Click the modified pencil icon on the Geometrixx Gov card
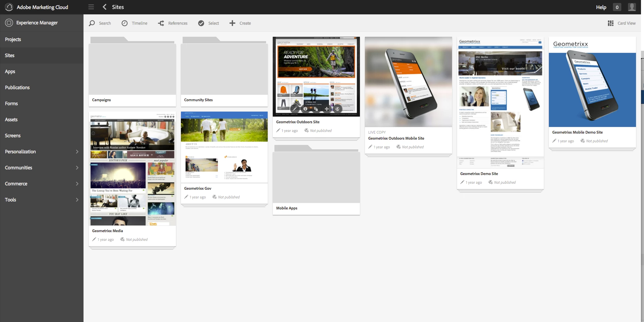The height and width of the screenshot is (322, 644). [186, 197]
